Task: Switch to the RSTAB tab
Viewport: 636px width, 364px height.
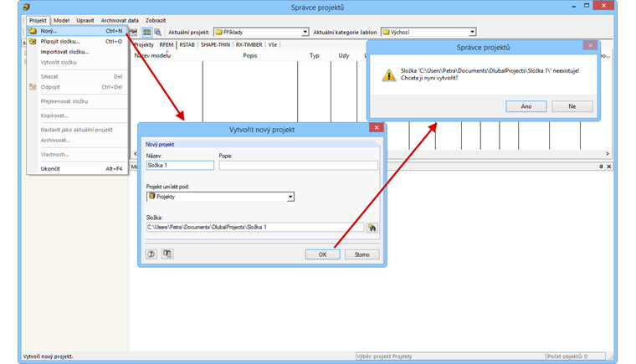Action: click(187, 44)
